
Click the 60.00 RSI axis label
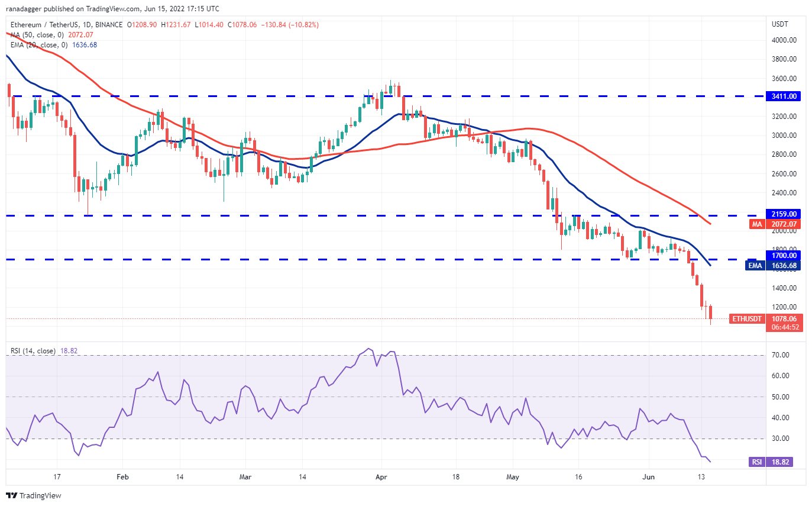[x=781, y=375]
